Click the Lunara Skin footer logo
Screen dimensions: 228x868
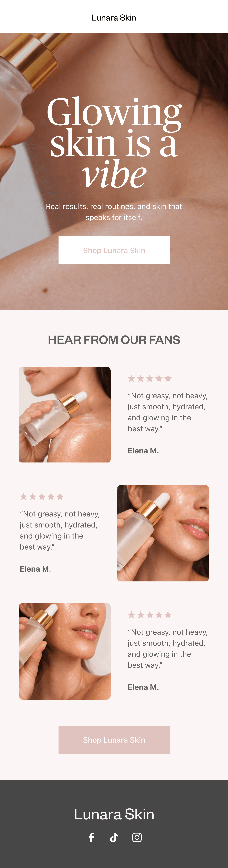(x=114, y=814)
